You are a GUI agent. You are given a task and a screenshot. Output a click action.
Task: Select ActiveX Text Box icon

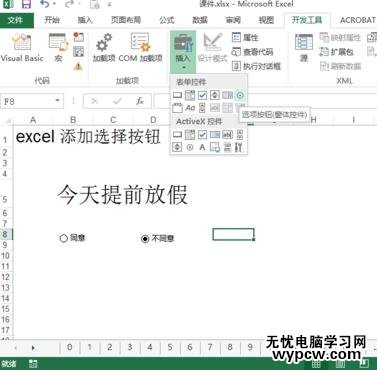click(227, 135)
